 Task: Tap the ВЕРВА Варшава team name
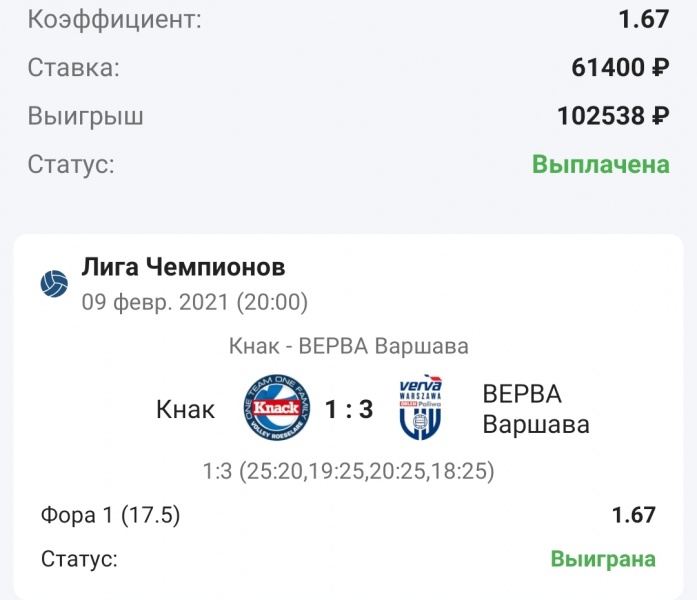[x=536, y=409]
